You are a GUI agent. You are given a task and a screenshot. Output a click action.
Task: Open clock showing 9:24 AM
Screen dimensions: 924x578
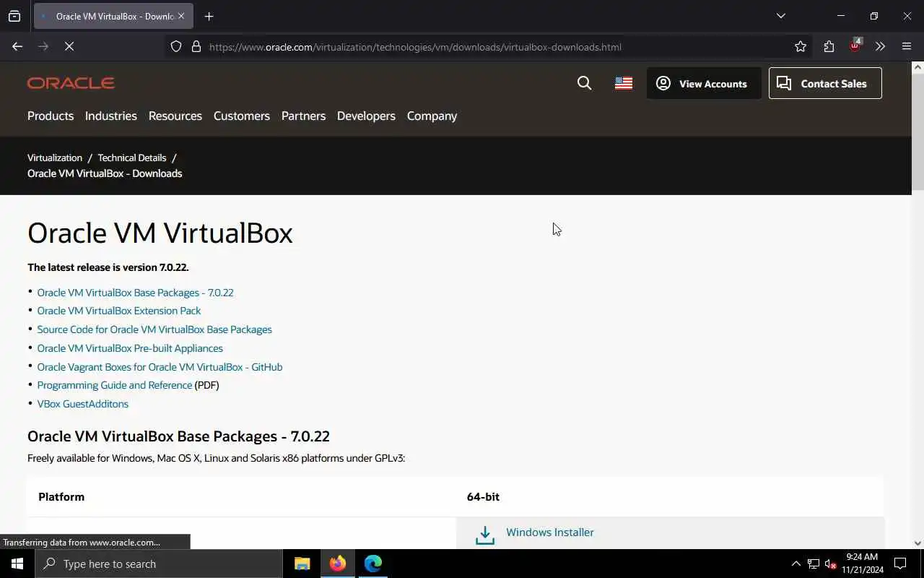[862, 564]
